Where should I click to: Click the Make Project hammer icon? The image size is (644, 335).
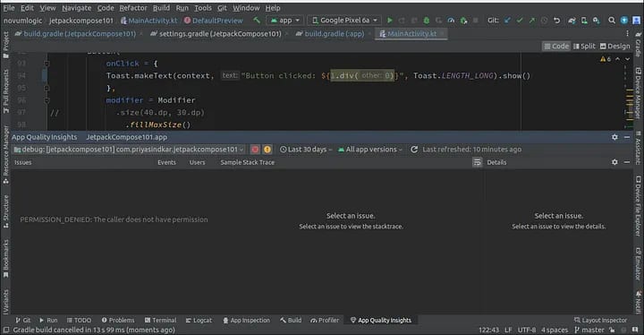pyautogui.click(x=257, y=21)
